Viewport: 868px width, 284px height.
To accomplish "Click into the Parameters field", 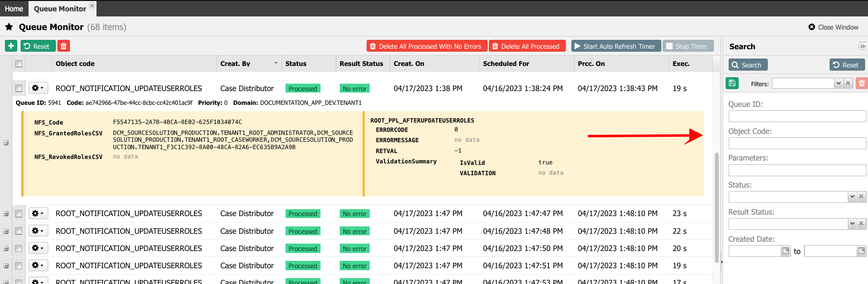I will [797, 170].
